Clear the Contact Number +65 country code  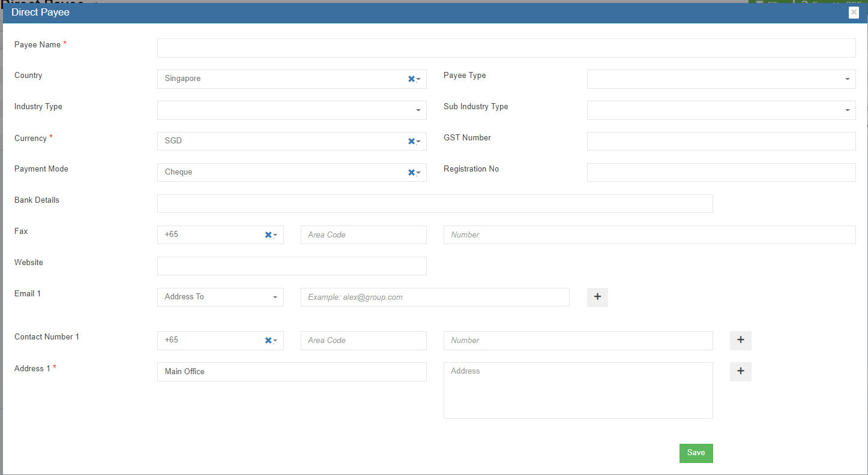(268, 341)
